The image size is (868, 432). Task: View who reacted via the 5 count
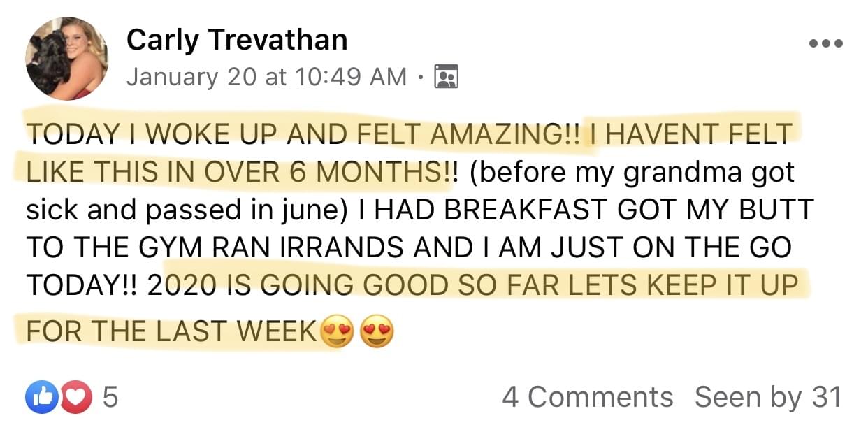[110, 398]
